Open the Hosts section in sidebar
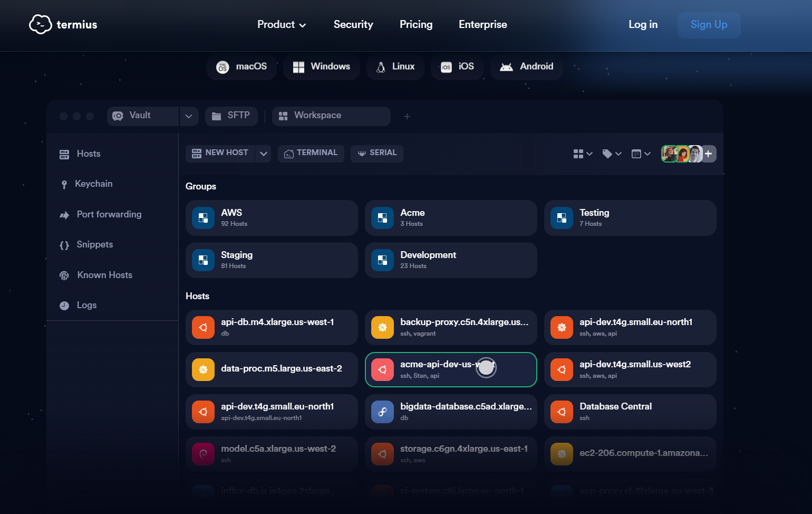The image size is (812, 514). [80, 154]
